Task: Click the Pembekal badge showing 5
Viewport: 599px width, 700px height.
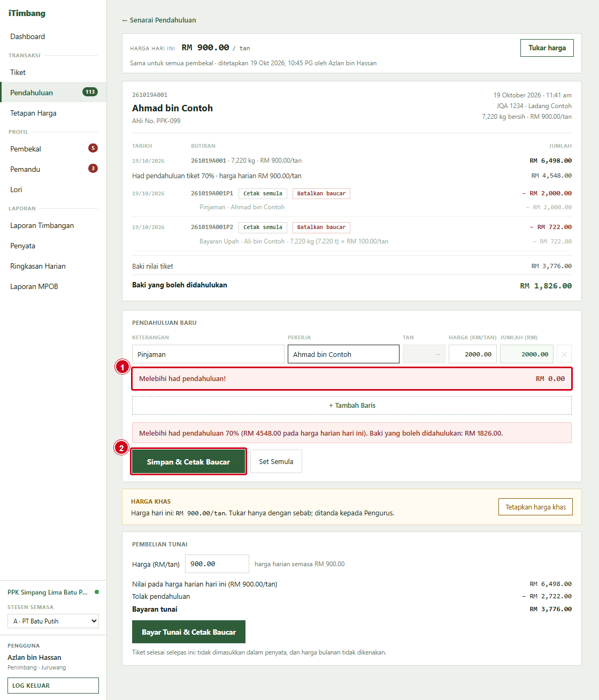Action: coord(93,148)
